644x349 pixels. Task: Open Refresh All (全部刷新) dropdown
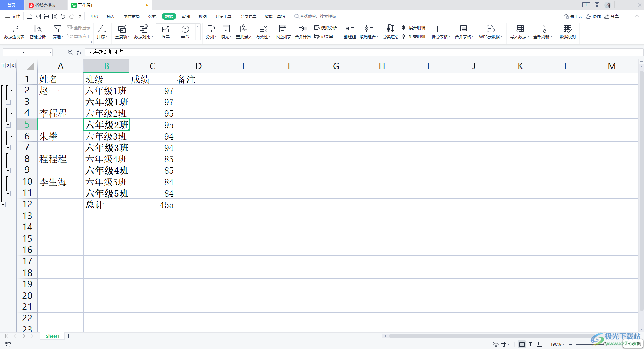543,32
